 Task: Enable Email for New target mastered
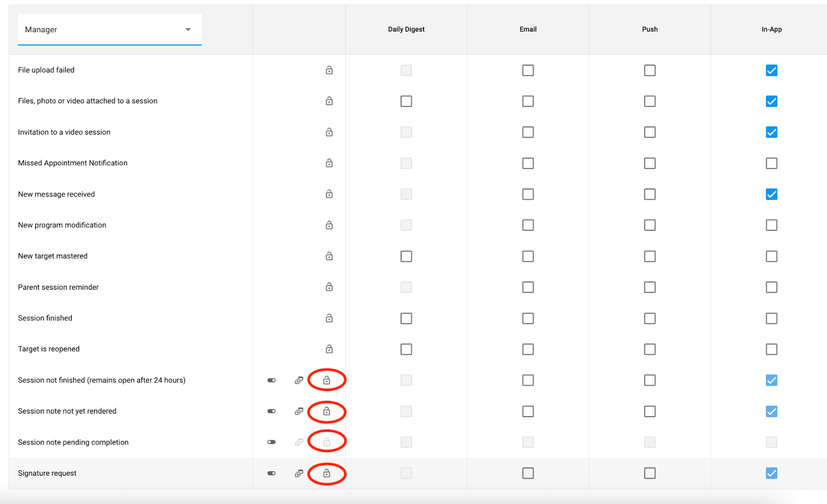(x=528, y=256)
